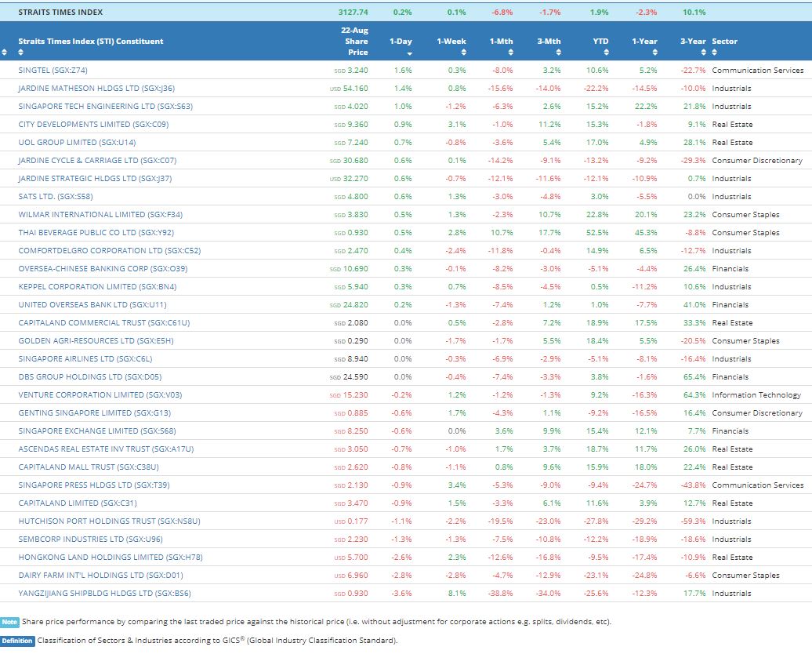This screenshot has width=812, height=654.
Task: Click Thai Beverage YTD value 52.5%
Action: [597, 232]
